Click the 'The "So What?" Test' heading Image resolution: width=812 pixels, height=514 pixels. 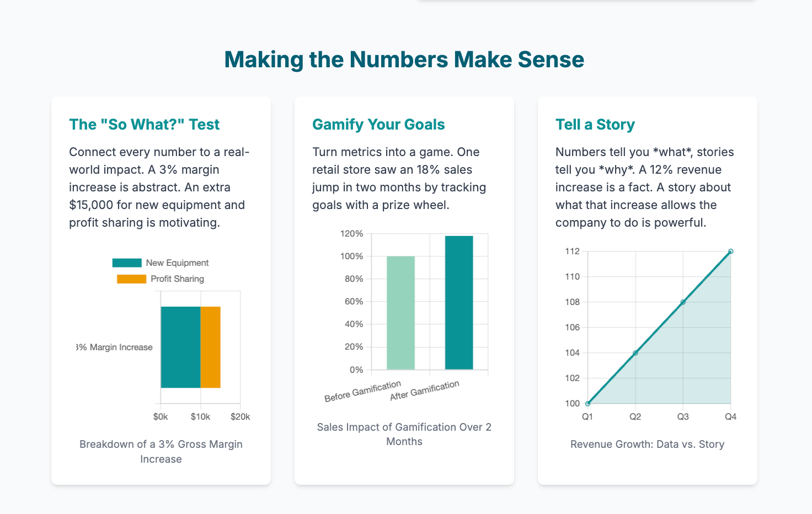tap(144, 125)
